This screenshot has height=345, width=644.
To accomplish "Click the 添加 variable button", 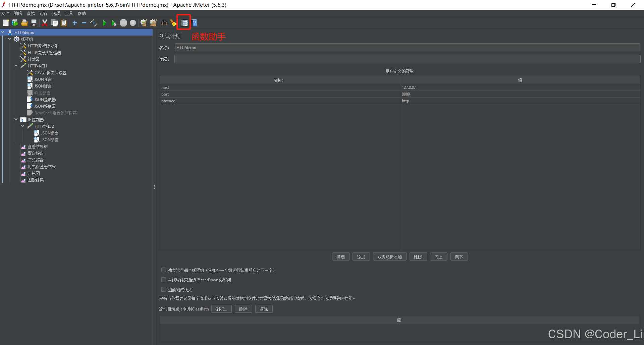I will click(x=361, y=257).
